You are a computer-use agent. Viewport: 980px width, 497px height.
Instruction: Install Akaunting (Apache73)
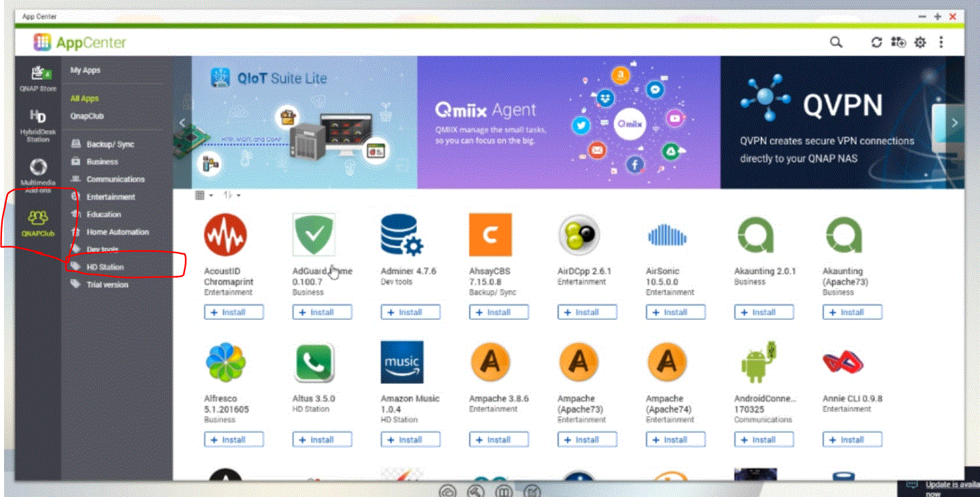pyautogui.click(x=853, y=312)
